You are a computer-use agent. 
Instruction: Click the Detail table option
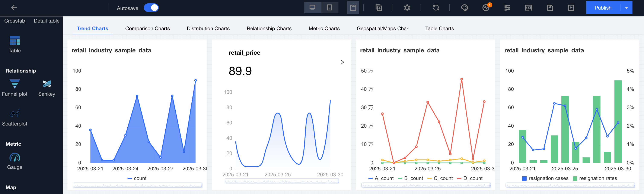(47, 21)
